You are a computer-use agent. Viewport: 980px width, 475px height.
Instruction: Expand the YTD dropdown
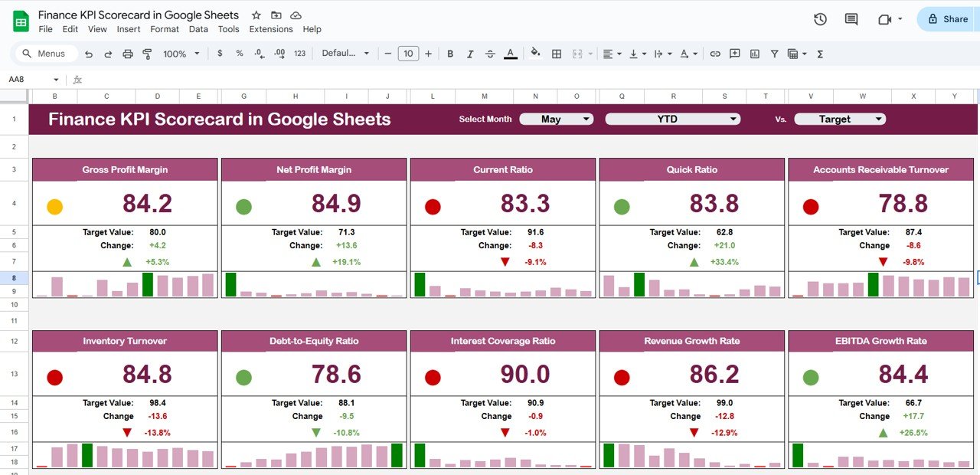(673, 119)
